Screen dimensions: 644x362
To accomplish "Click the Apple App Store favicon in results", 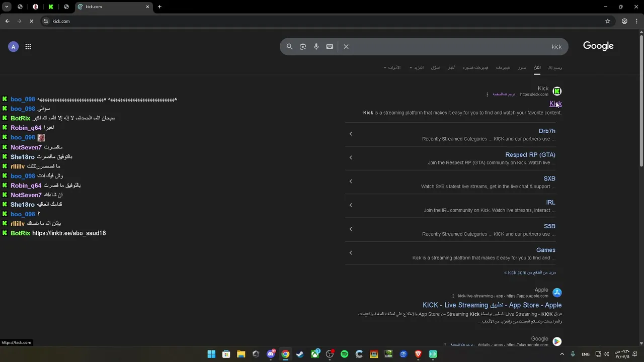I will pyautogui.click(x=557, y=293).
